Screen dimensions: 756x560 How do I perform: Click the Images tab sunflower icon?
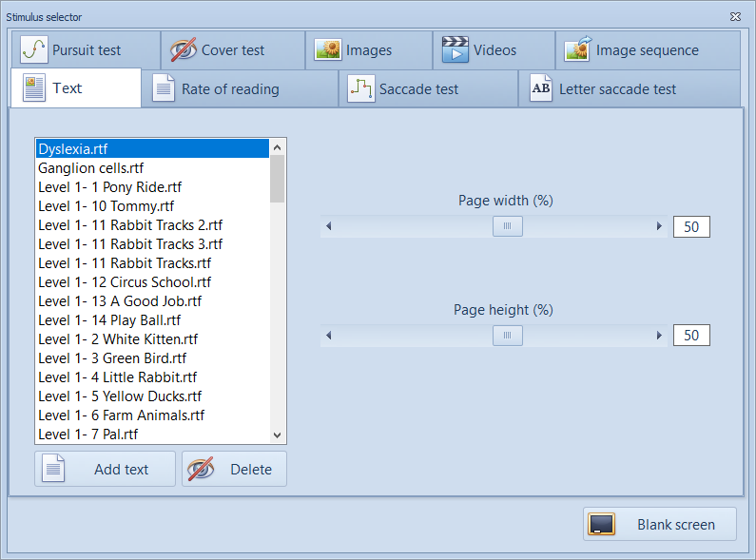click(x=328, y=50)
